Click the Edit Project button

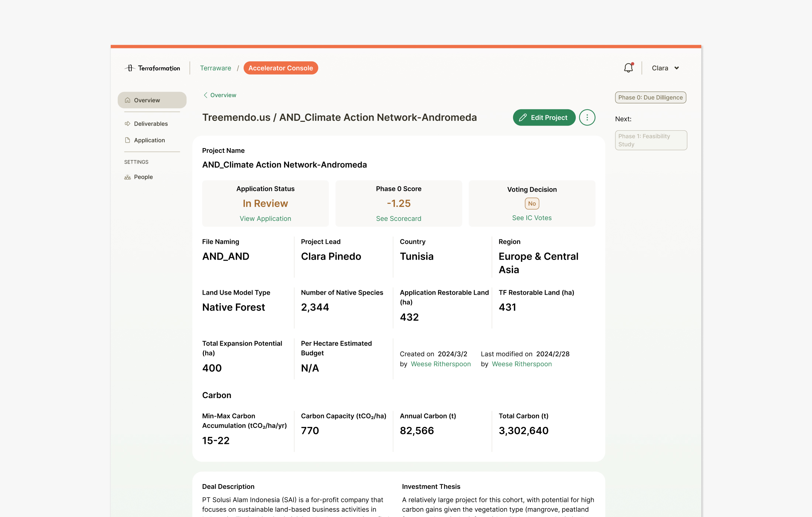544,117
